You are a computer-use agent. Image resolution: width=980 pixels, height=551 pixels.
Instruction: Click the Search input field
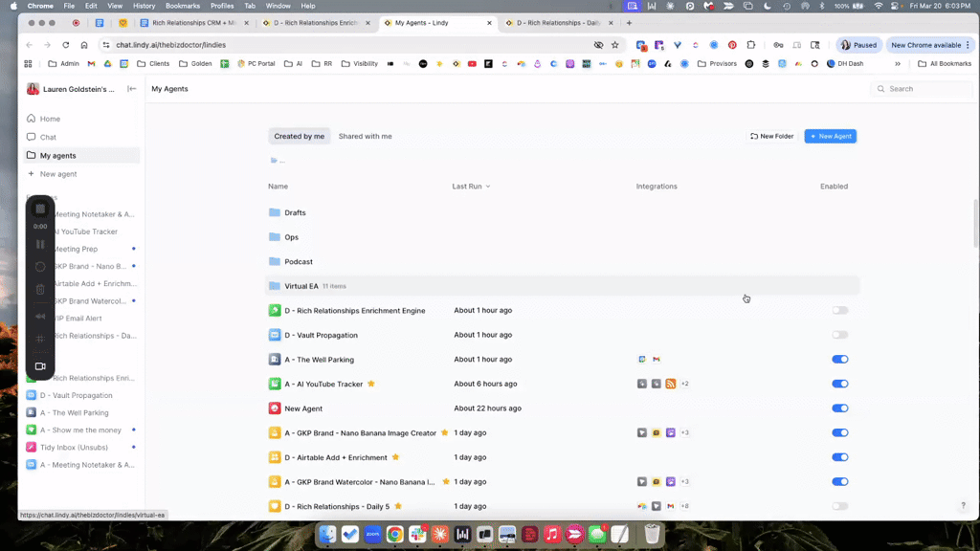click(926, 89)
